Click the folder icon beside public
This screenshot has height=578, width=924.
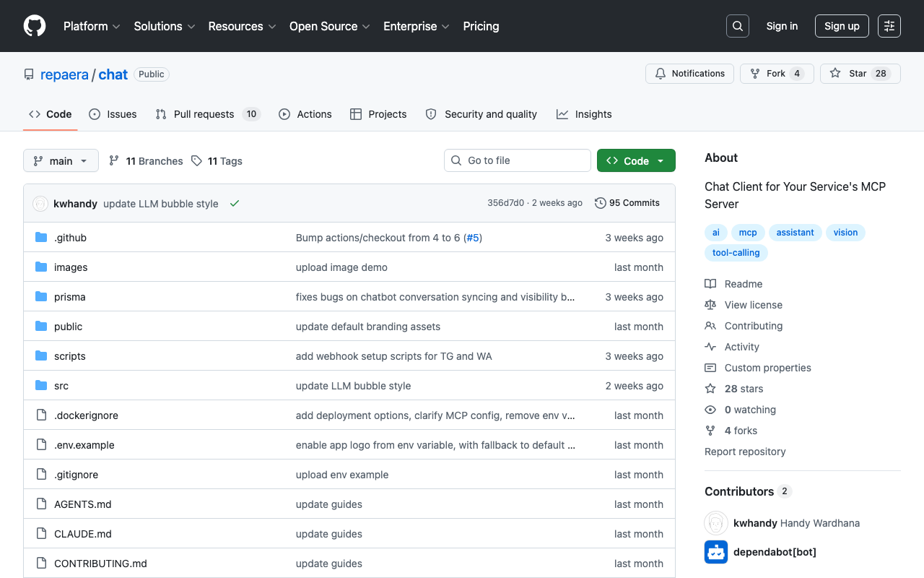click(41, 327)
